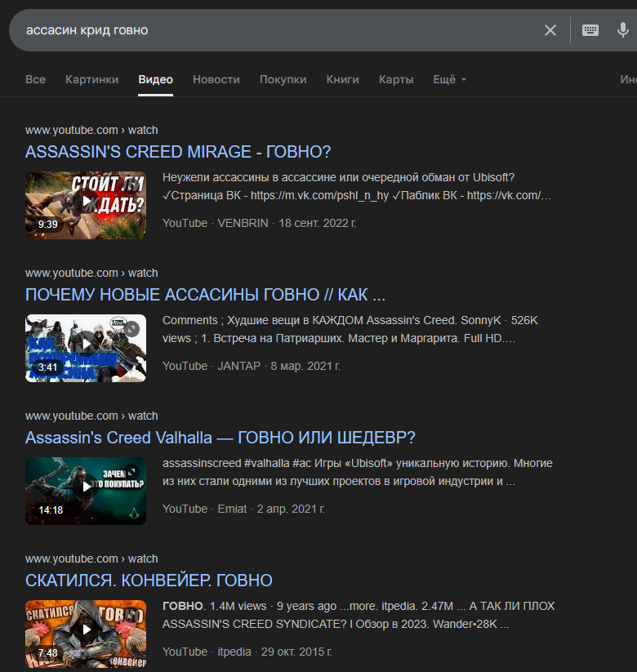The width and height of the screenshot is (637, 672).
Task: Click snippet mentioning 1.4M views
Action: pyautogui.click(x=359, y=615)
